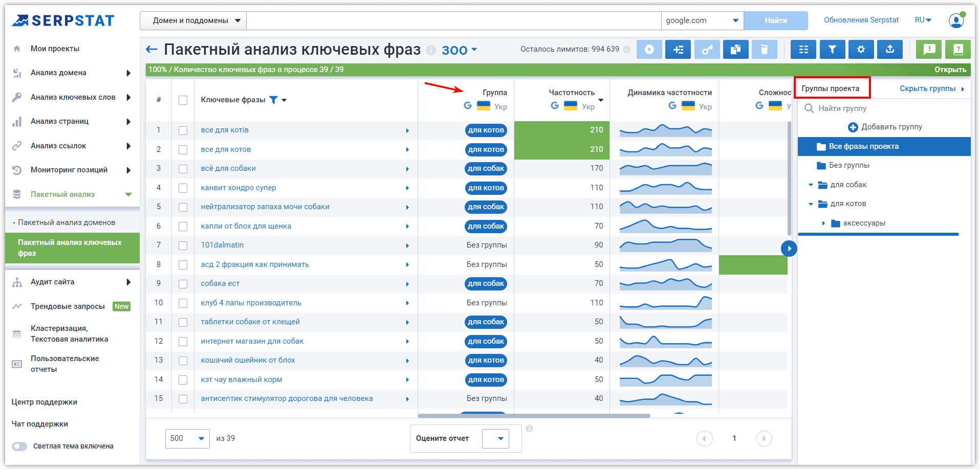Open 'Пакетный анализ доменов' submenu item
Image resolution: width=980 pixels, height=470 pixels.
click(x=67, y=222)
